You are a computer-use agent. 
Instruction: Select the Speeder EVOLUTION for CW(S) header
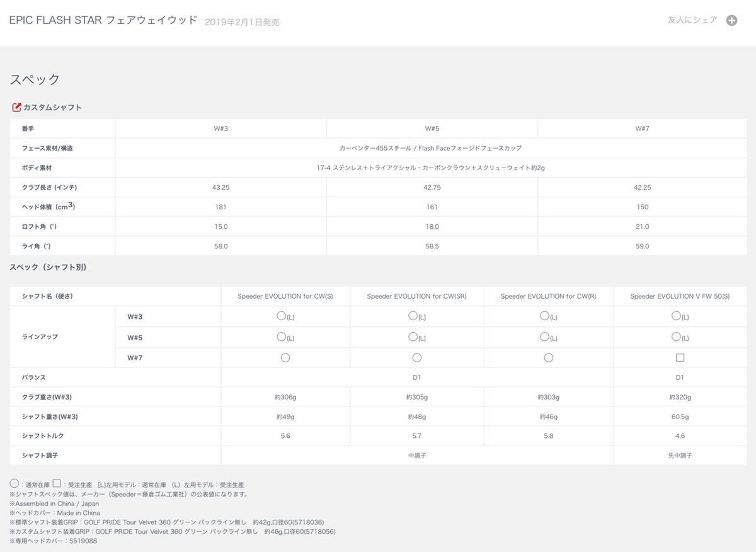285,296
